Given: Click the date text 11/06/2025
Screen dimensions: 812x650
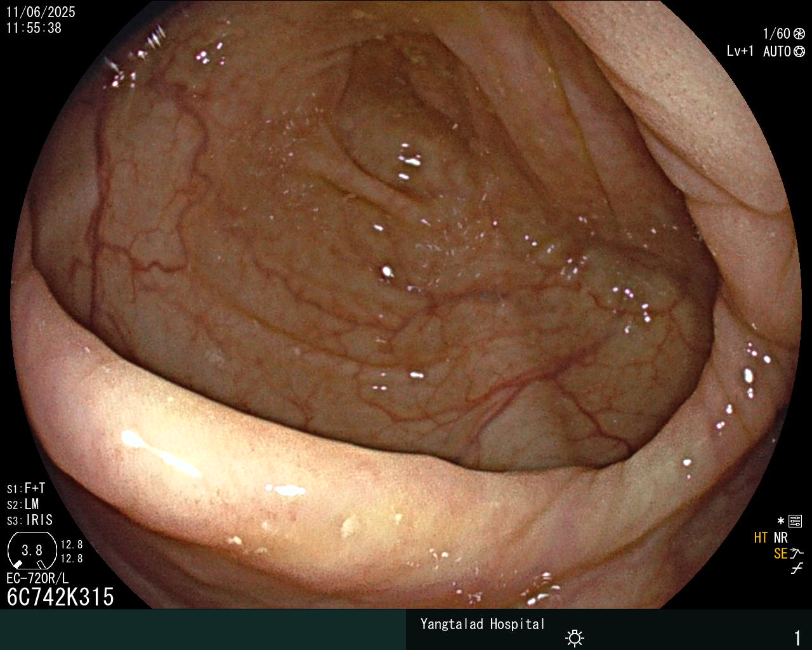Looking at the screenshot, I should [x=41, y=12].
